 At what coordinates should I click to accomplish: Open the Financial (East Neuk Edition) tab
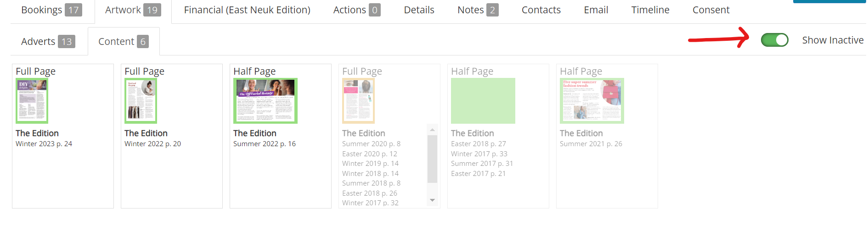[247, 10]
